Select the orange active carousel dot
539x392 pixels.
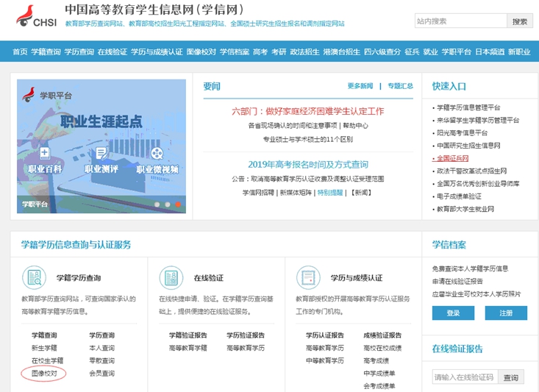[x=178, y=204]
